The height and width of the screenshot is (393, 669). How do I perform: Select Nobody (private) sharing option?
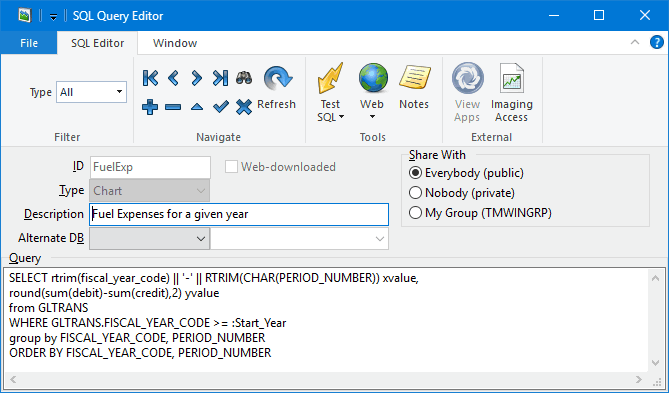point(462,193)
